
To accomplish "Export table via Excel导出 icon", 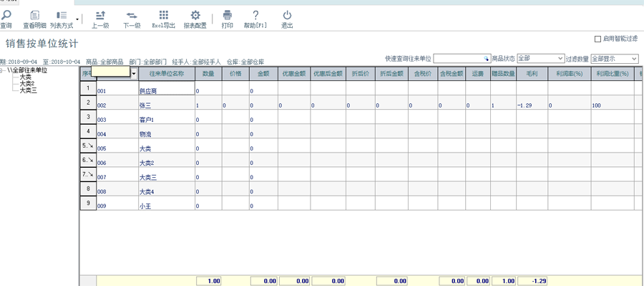I will [163, 16].
